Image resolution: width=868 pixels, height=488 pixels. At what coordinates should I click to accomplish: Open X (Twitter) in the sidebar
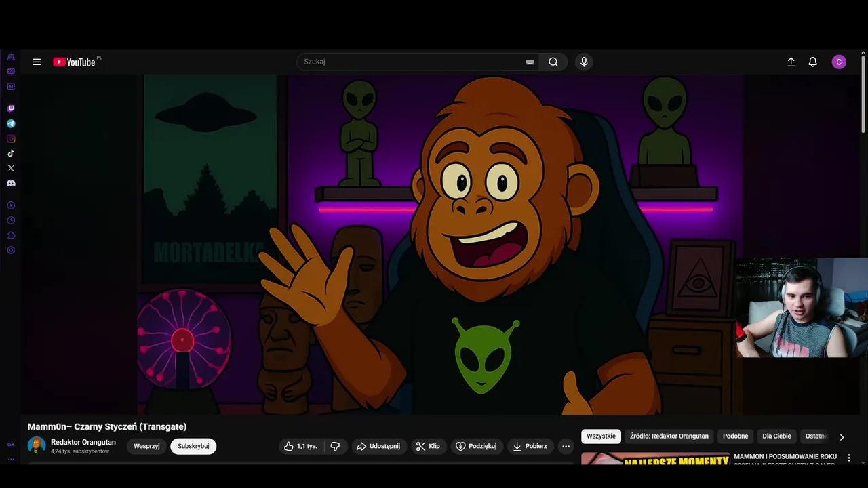pos(11,168)
